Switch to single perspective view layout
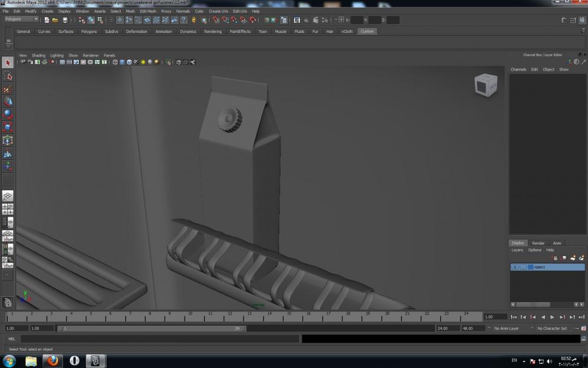The width and height of the screenshot is (588, 368). [8, 196]
